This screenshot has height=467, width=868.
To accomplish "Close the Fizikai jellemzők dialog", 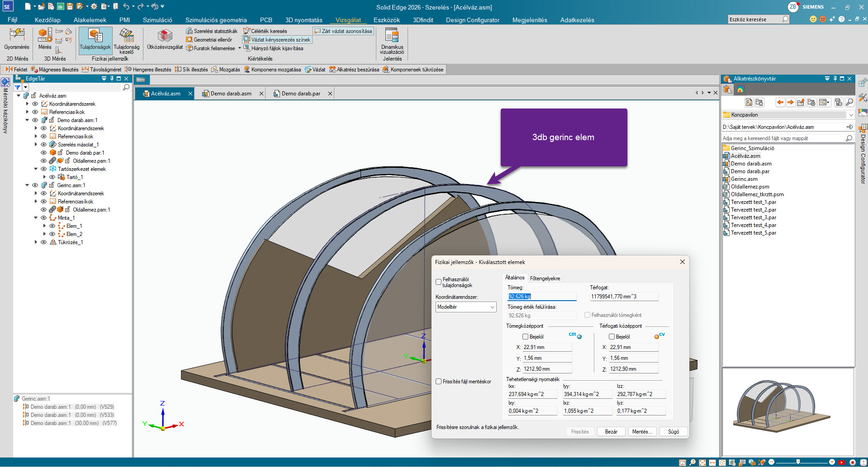I will [683, 262].
